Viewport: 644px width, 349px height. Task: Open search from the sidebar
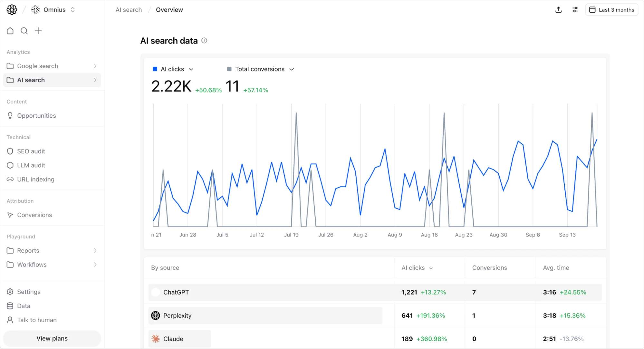click(24, 31)
